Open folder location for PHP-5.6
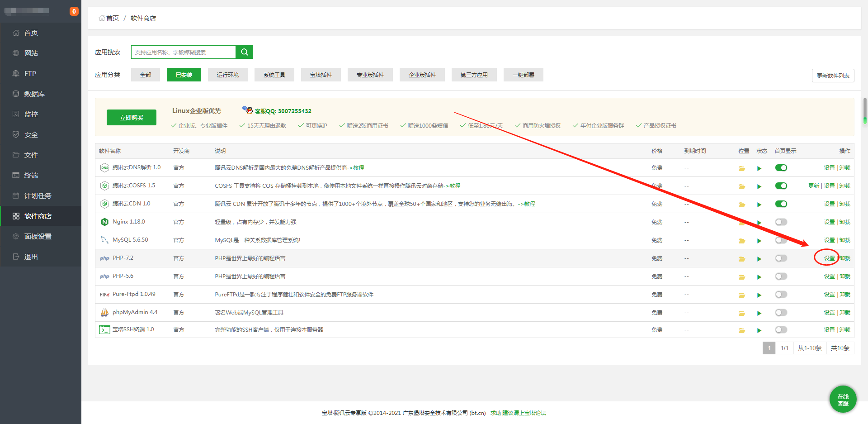The height and width of the screenshot is (424, 868). [742, 277]
